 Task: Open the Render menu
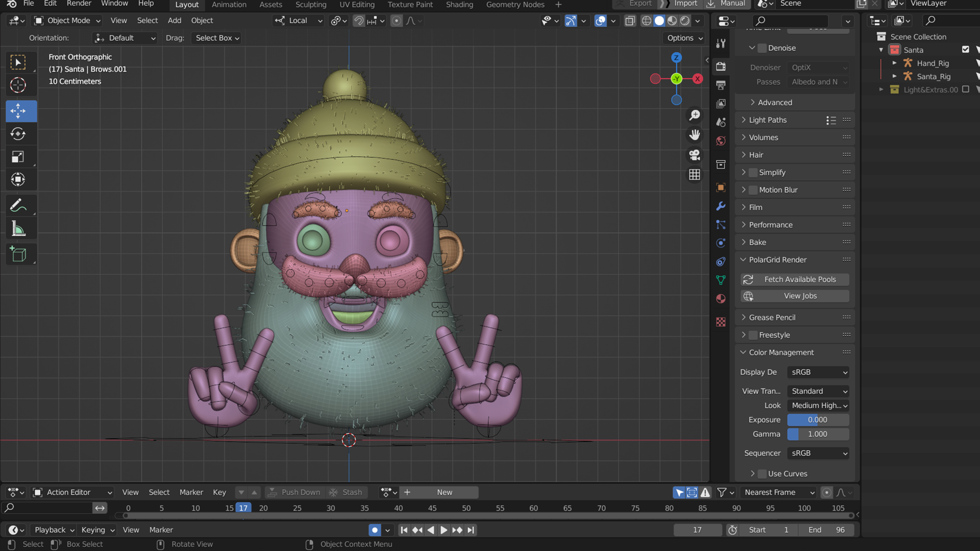coord(79,4)
